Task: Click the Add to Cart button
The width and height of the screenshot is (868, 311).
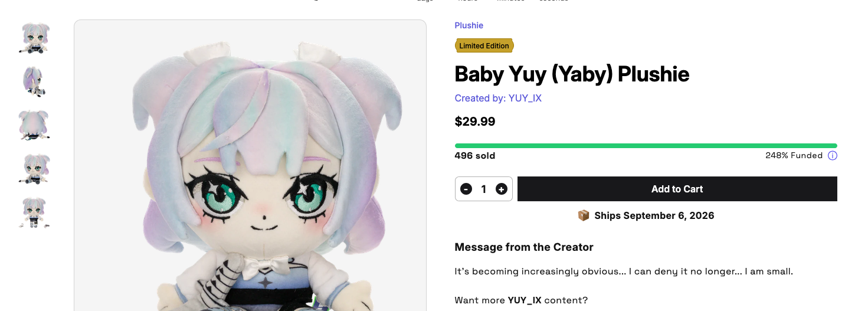Action: 677,189
